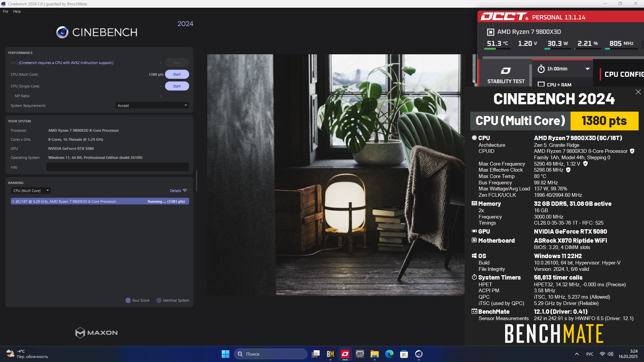Open Microsoft Edge from taskbar
Image resolution: width=644 pixels, height=362 pixels.
pos(389,354)
